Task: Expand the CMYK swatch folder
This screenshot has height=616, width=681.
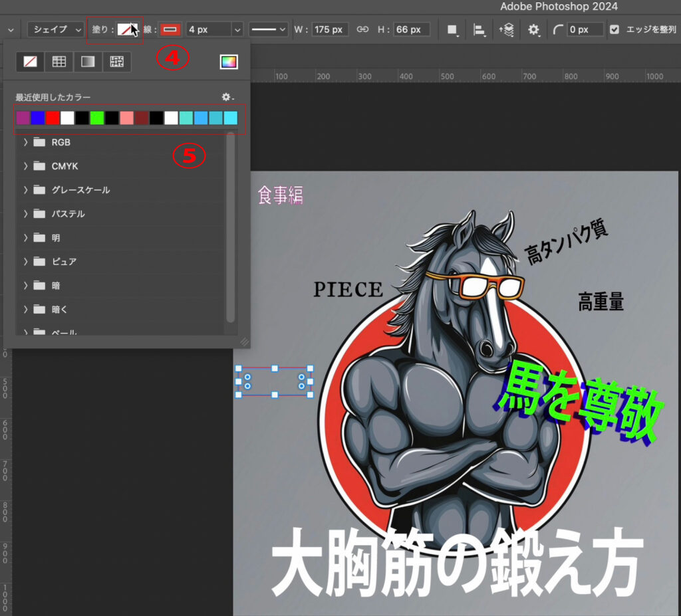Action: 25,166
